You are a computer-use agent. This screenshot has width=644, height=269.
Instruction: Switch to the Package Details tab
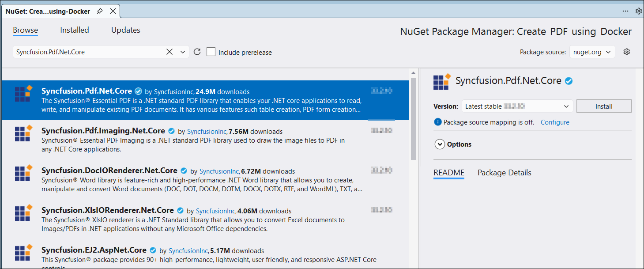click(505, 173)
